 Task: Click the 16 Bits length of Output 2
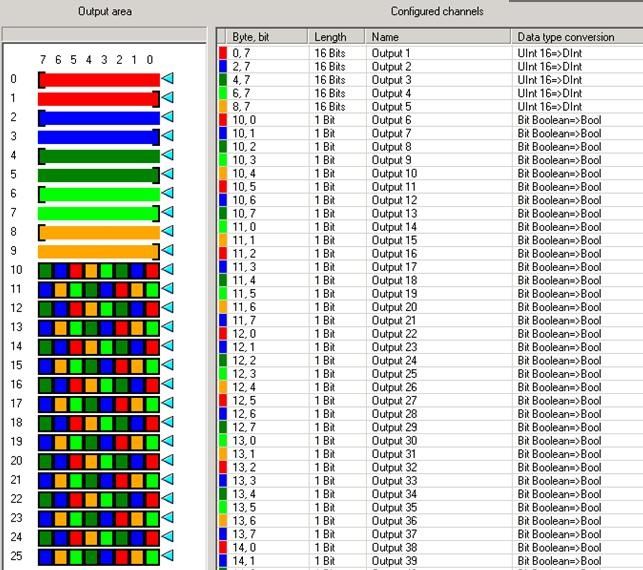pyautogui.click(x=330, y=66)
